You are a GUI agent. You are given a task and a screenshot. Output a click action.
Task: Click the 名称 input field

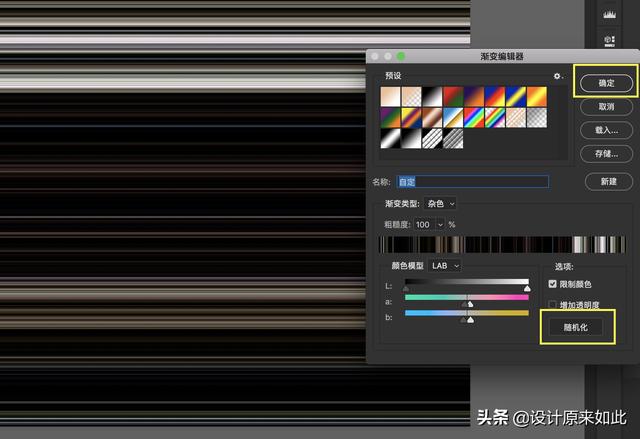[x=473, y=182]
